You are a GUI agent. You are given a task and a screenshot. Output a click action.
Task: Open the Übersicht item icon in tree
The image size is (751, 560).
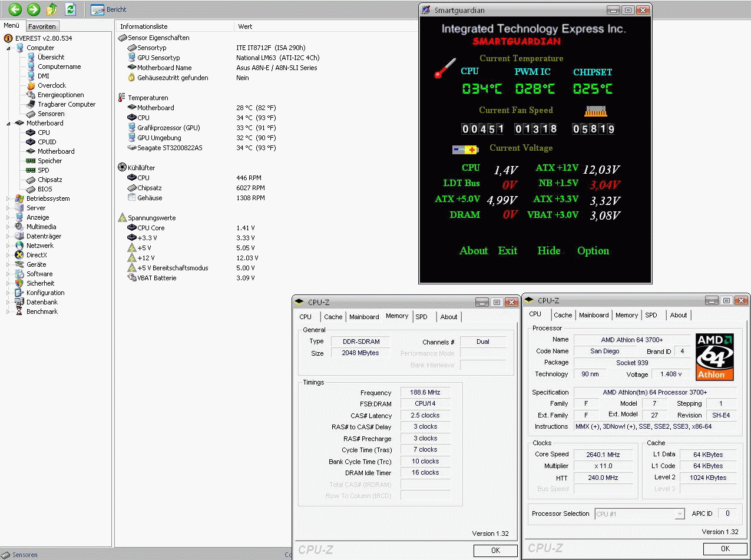point(31,57)
